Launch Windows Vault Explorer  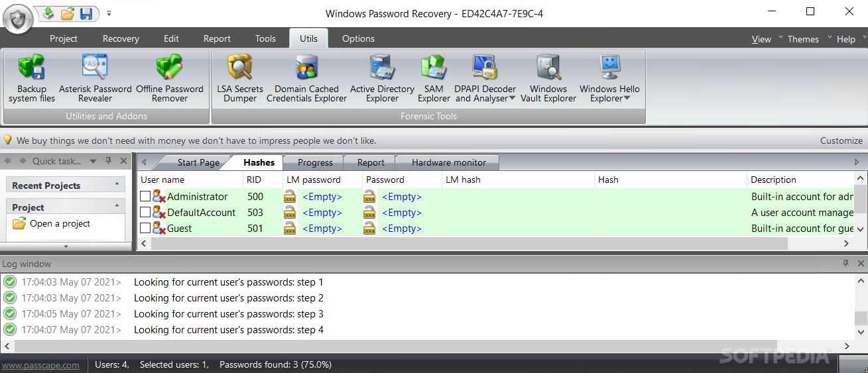[548, 79]
